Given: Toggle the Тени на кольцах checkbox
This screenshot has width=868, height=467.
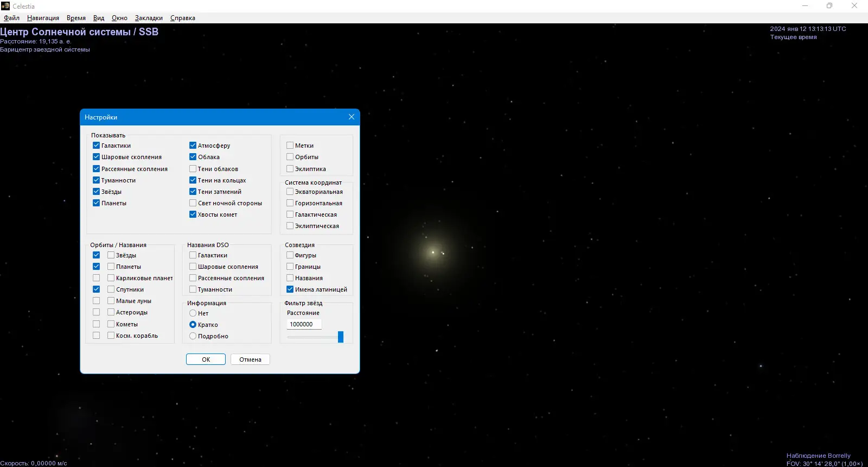Looking at the screenshot, I should [x=193, y=180].
